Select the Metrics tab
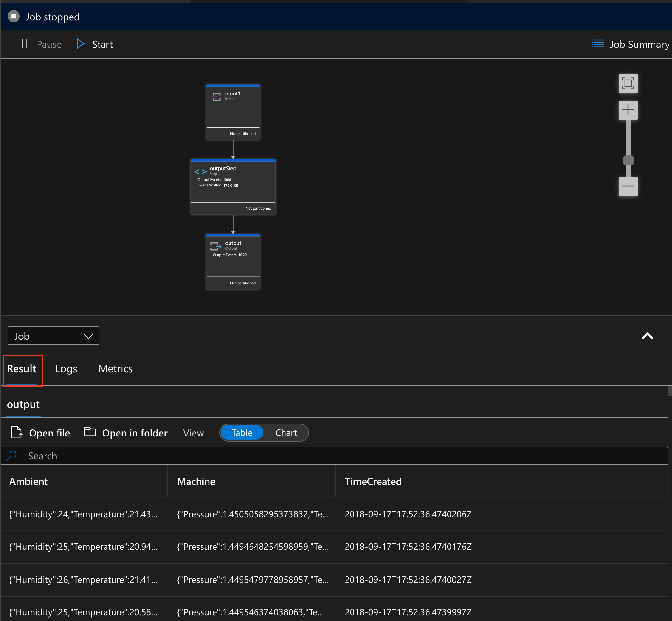Viewport: 672px width, 621px height. point(115,368)
